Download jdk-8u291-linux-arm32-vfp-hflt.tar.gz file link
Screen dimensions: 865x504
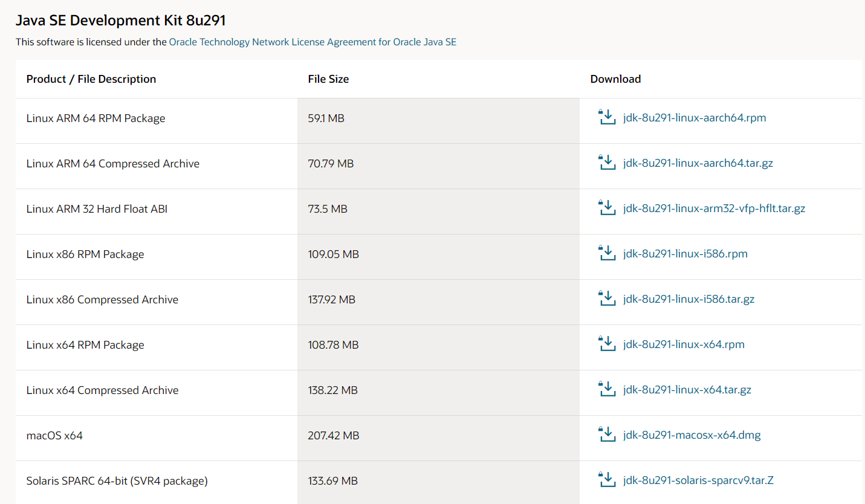coord(714,208)
